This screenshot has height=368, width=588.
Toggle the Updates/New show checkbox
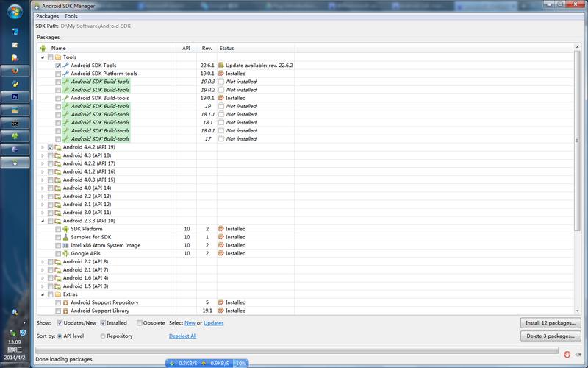click(x=60, y=323)
